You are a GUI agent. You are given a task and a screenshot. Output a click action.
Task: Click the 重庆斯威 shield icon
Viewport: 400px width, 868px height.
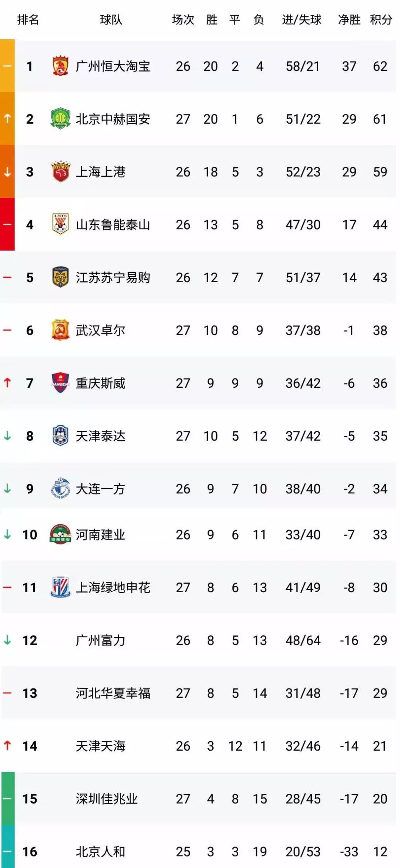(60, 383)
